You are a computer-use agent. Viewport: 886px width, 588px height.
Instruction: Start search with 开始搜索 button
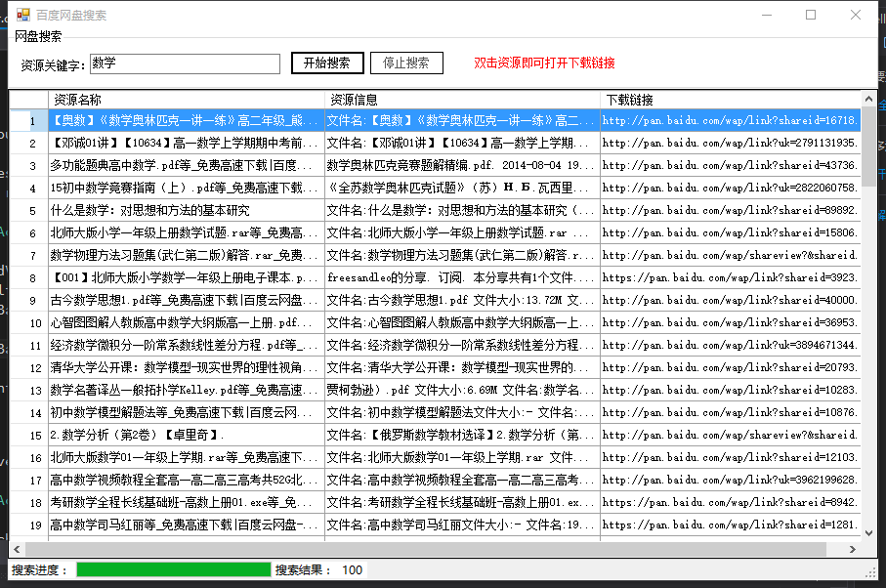[327, 63]
